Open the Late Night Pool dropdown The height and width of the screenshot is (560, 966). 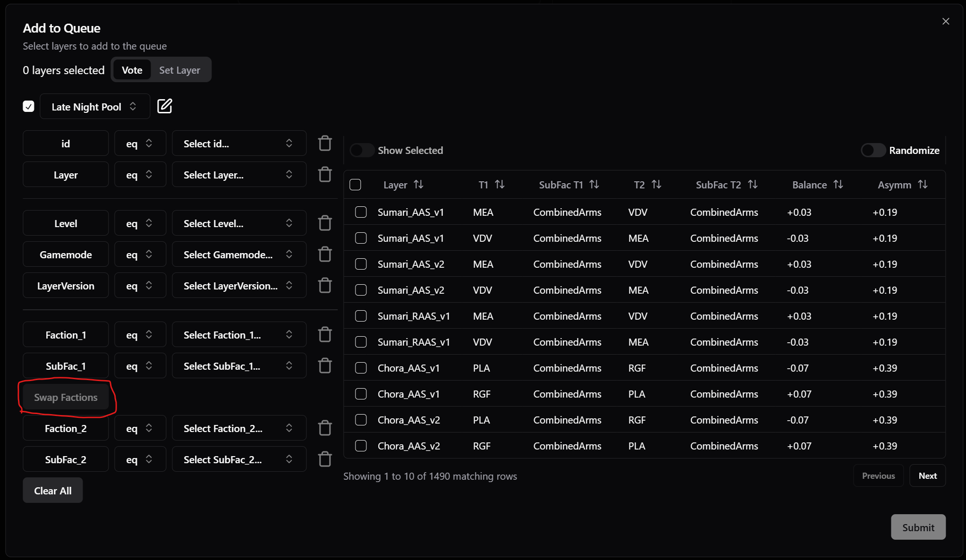(x=95, y=106)
